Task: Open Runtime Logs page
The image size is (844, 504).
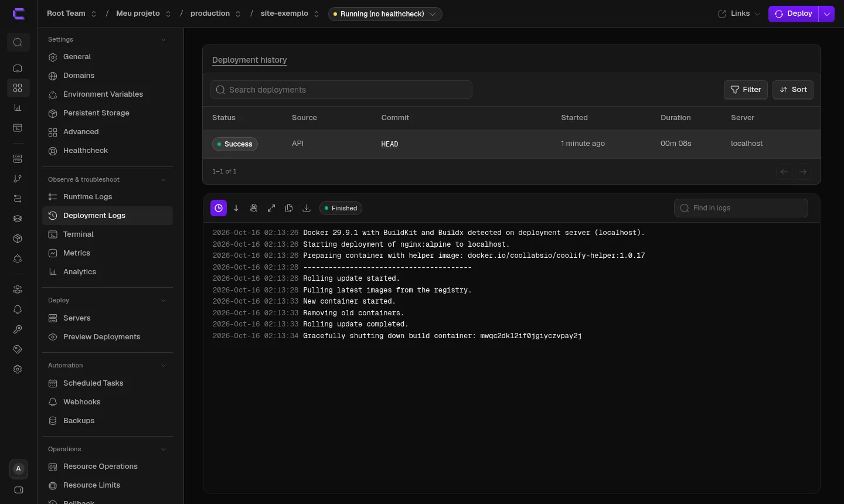Action: (x=108, y=197)
